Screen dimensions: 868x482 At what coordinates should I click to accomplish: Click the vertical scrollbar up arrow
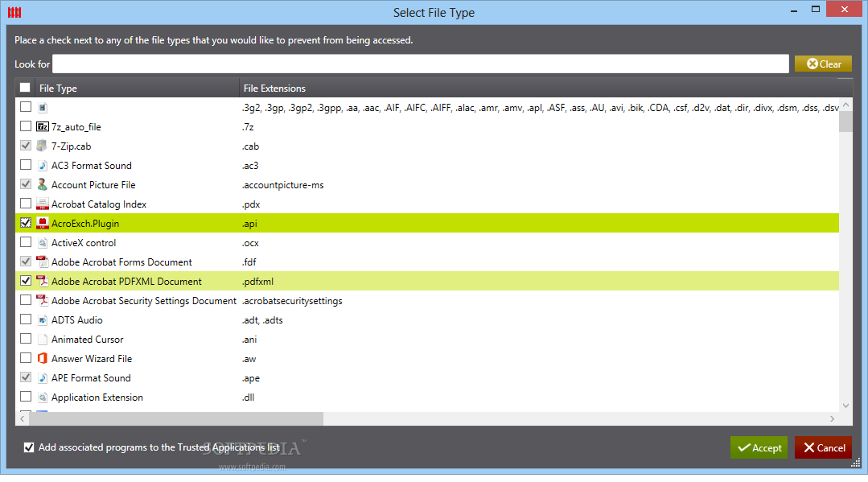(x=845, y=105)
